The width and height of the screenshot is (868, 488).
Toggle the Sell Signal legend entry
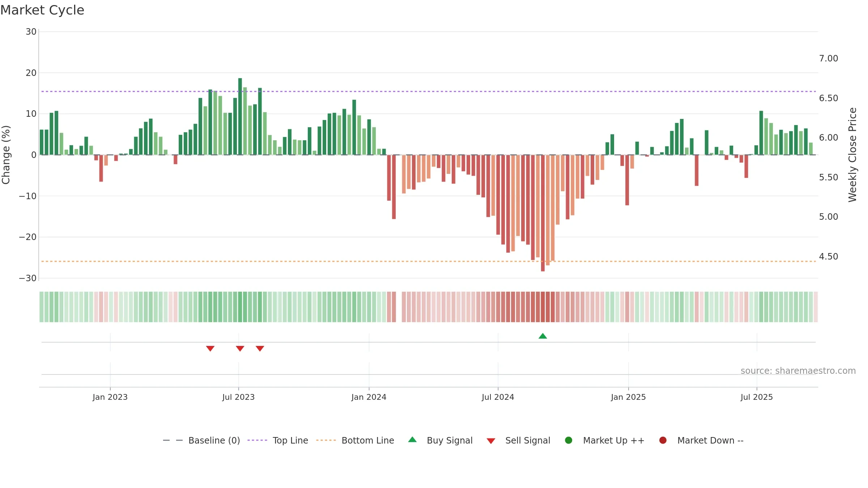(518, 440)
